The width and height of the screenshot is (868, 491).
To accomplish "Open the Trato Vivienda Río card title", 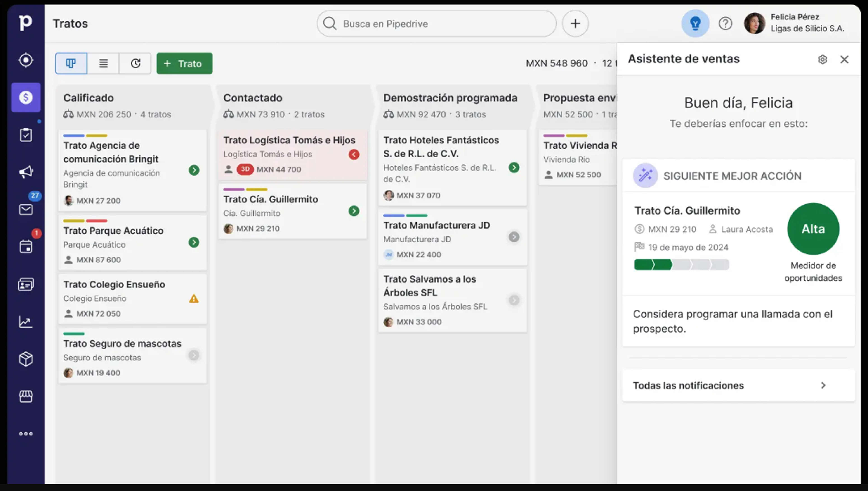I will pos(580,146).
